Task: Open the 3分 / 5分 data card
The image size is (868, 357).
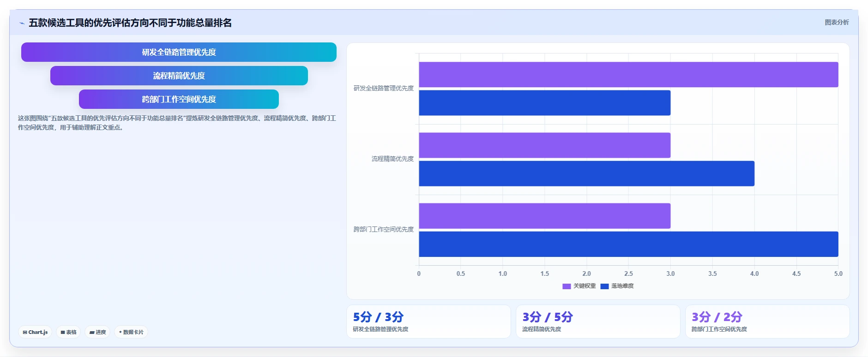Action: point(598,321)
